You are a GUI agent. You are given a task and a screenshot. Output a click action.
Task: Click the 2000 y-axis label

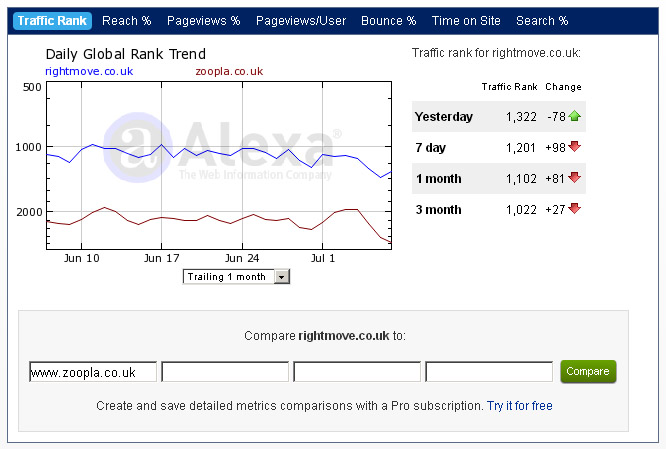(x=28, y=212)
